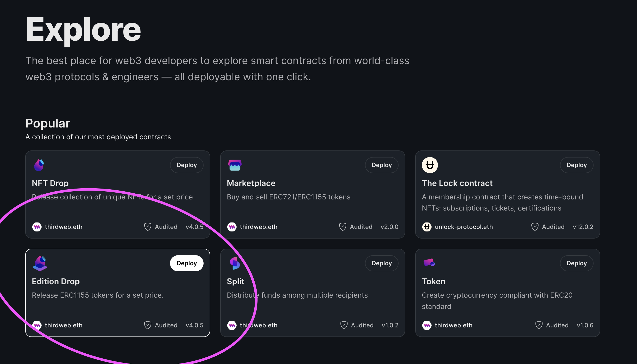
Task: Click 'Create cryptocurrency compliant with ERC20' description
Action: [x=497, y=301]
